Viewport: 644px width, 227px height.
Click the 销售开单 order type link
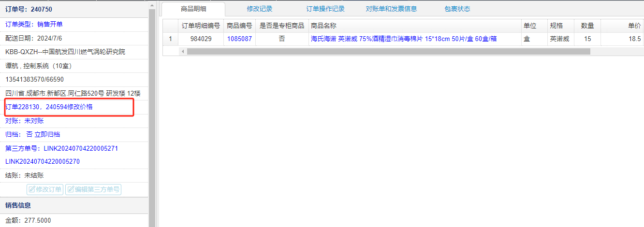tap(50, 24)
